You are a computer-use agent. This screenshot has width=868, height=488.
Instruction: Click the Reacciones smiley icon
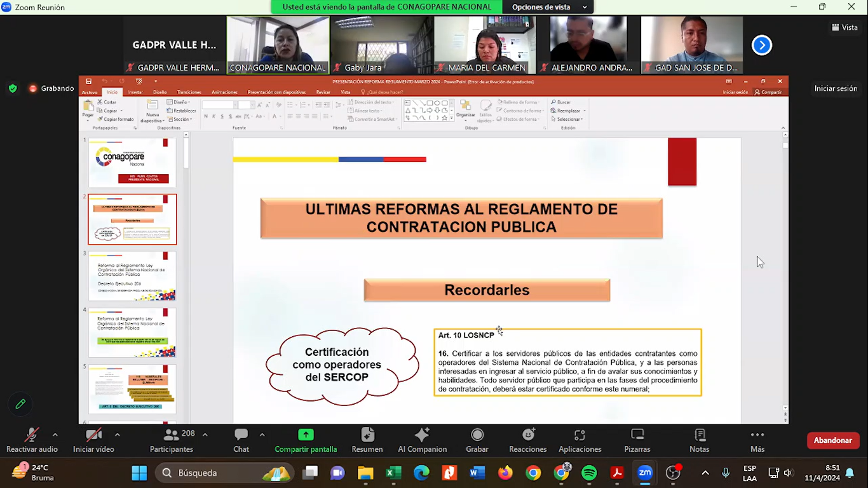[x=528, y=435]
